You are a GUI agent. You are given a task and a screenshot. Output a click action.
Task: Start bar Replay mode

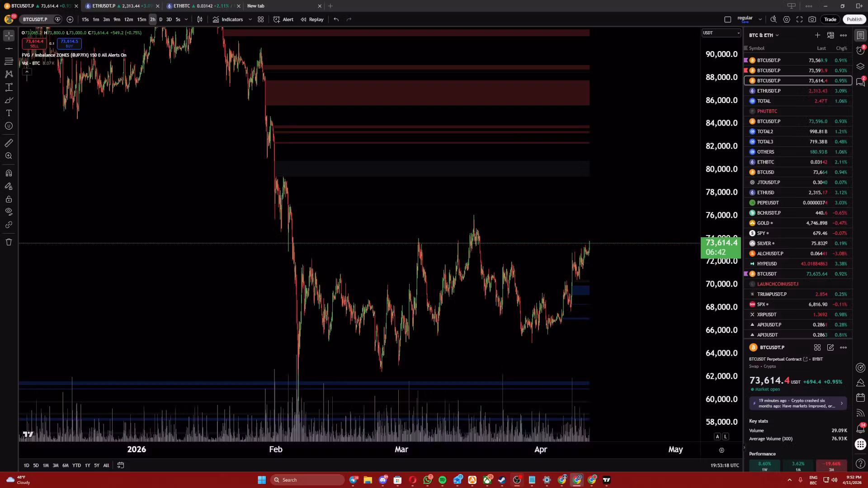[x=312, y=19]
